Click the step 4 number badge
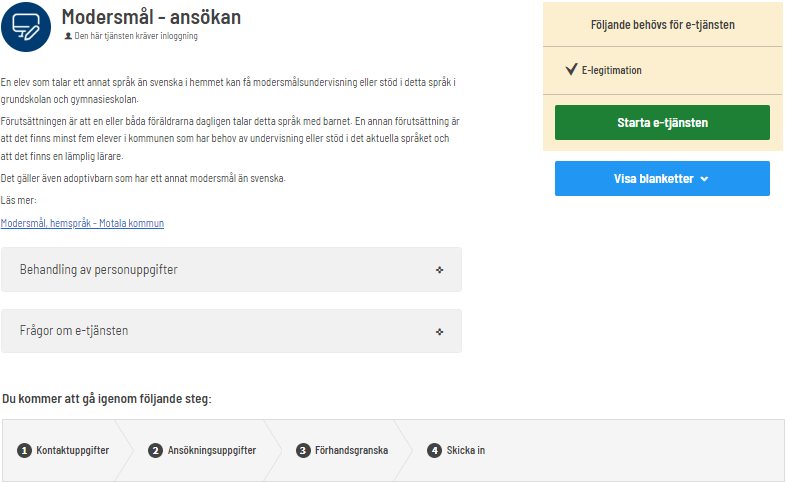 click(x=434, y=451)
